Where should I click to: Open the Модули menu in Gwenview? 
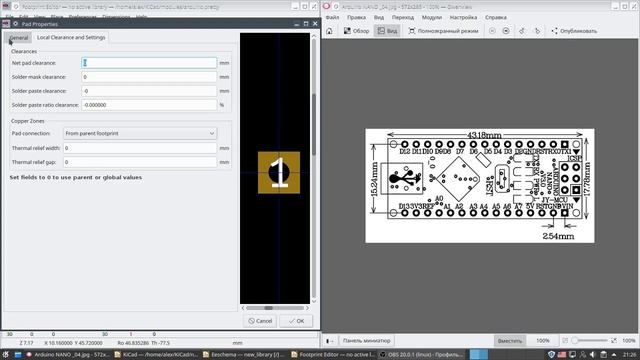[x=432, y=17]
